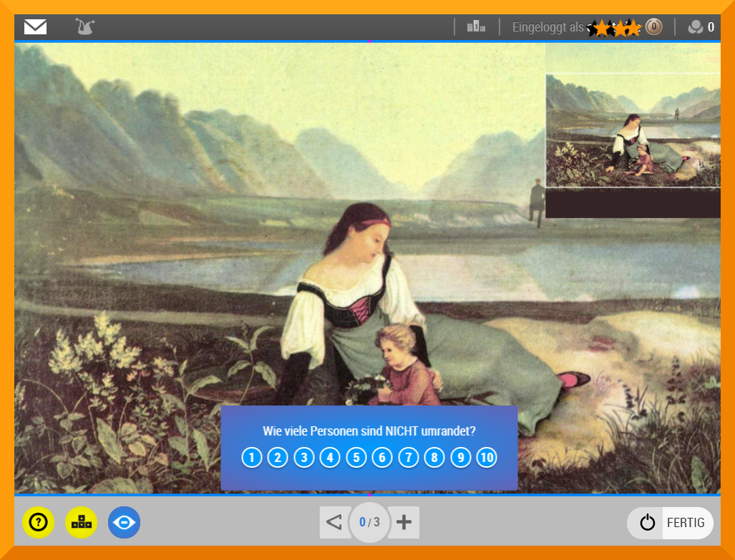The width and height of the screenshot is (735, 560).
Task: Open the leaderboard podium icon in top bar
Action: tap(476, 26)
